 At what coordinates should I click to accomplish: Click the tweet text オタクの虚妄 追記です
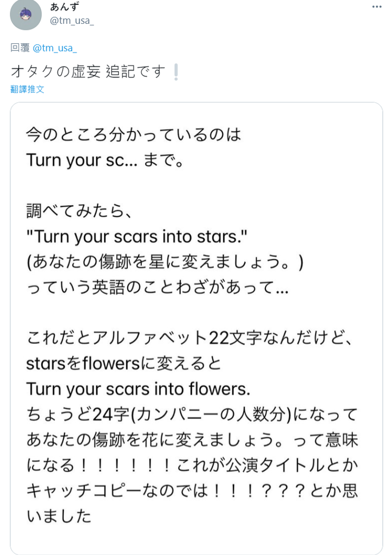(x=88, y=72)
